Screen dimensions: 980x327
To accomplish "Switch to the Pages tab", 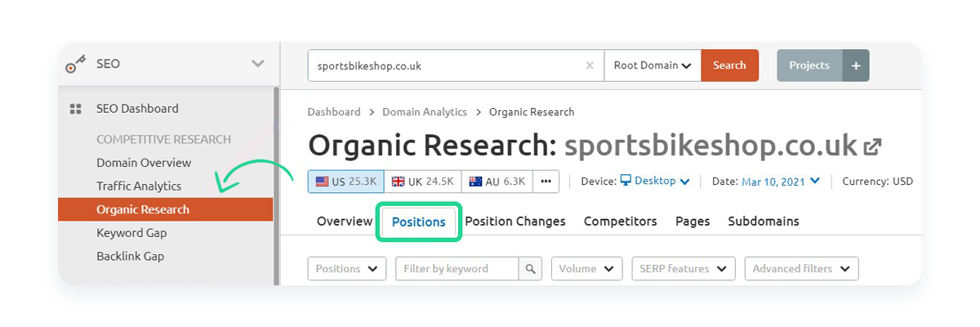I will tap(693, 222).
